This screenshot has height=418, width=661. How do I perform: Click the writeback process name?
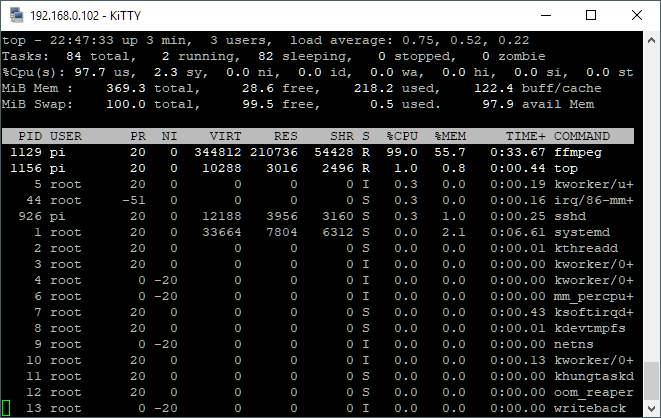(x=590, y=408)
